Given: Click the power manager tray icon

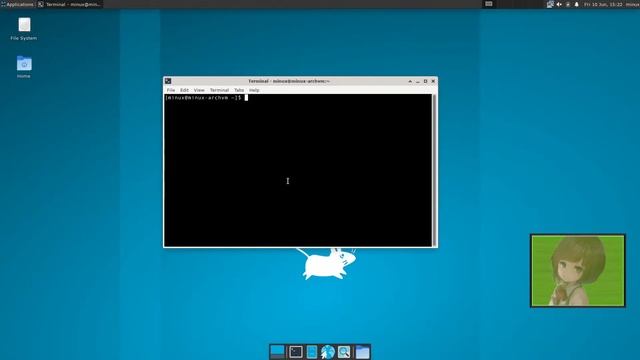Looking at the screenshot, I should pos(568,4).
